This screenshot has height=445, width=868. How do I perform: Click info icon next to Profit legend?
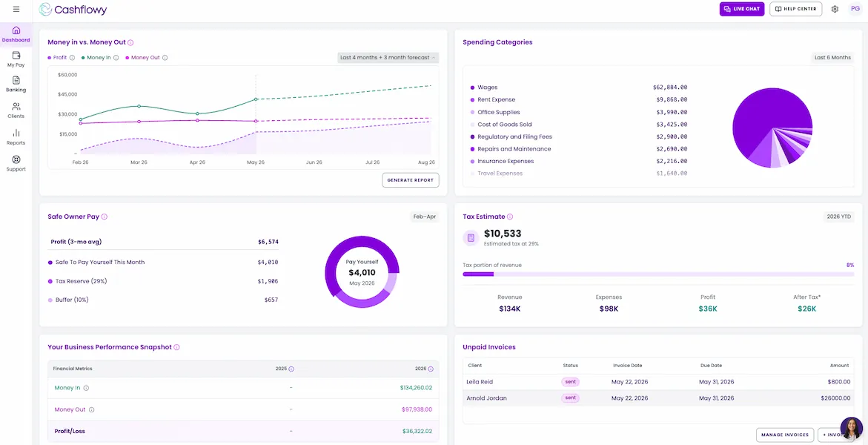click(72, 58)
